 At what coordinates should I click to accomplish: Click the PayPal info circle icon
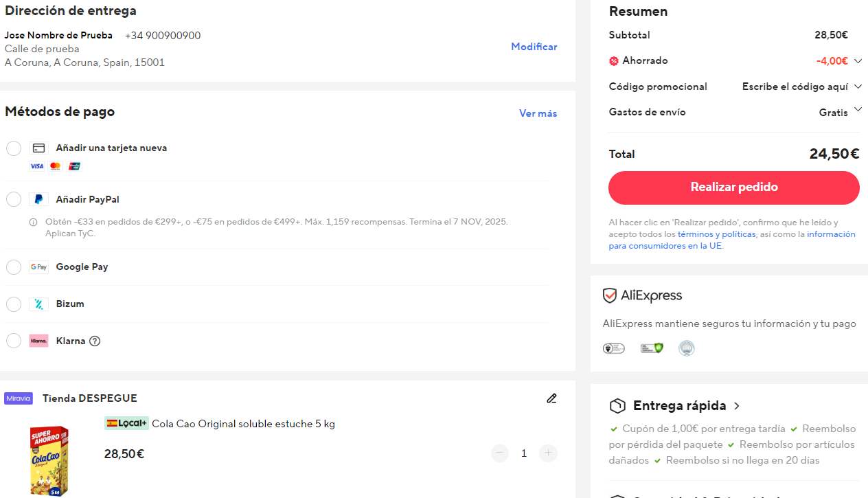(x=33, y=222)
